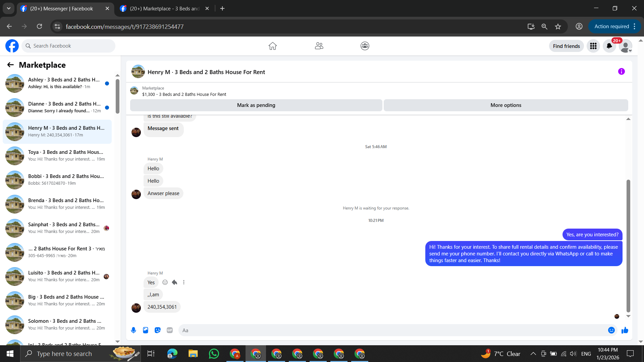
Task: Open emoji picker in message box
Action: 611,330
